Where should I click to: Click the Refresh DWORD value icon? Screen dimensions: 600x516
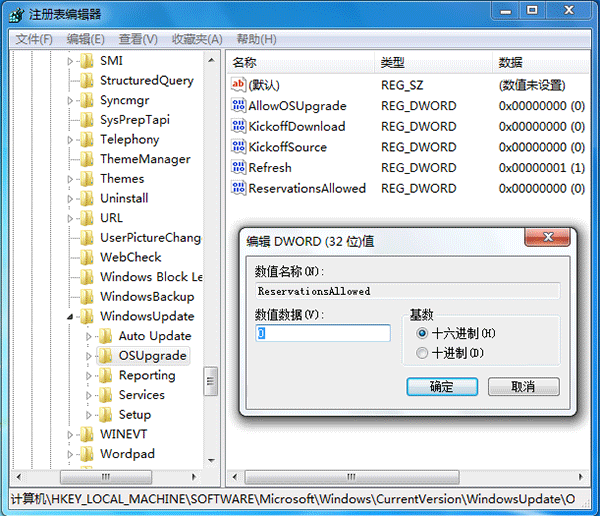click(238, 167)
